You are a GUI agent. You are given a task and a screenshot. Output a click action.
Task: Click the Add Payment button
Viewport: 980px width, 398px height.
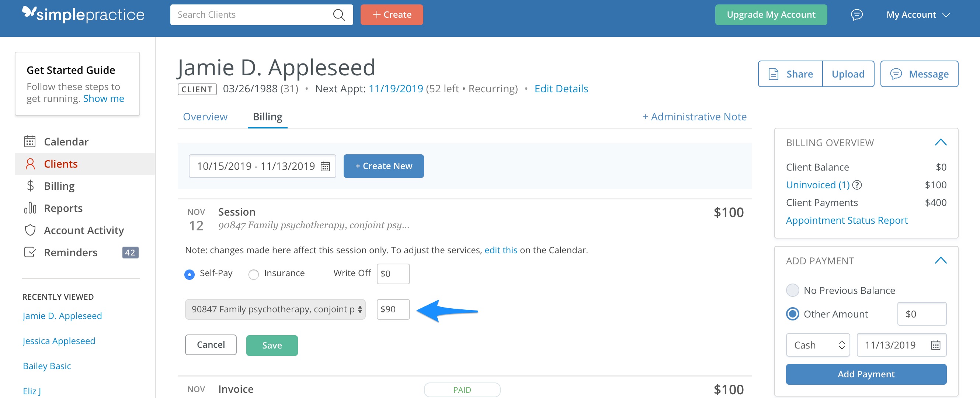pos(866,374)
